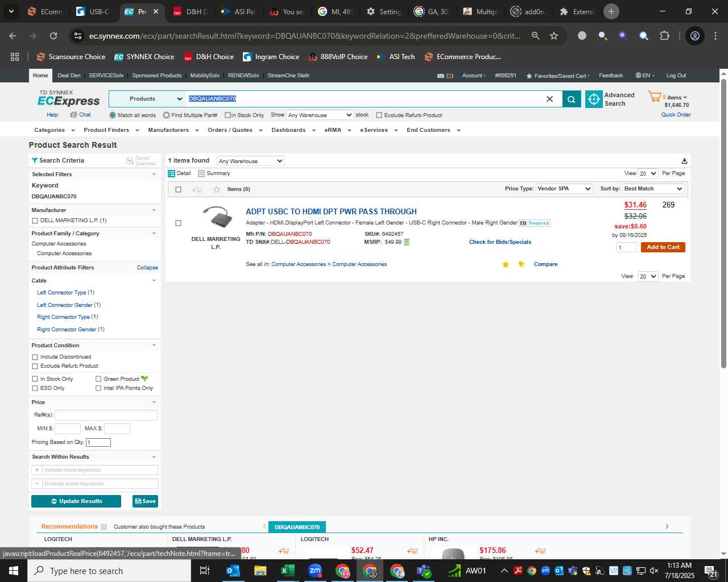The image size is (728, 582).
Task: Click favorite star in Items header
Action: click(217, 189)
